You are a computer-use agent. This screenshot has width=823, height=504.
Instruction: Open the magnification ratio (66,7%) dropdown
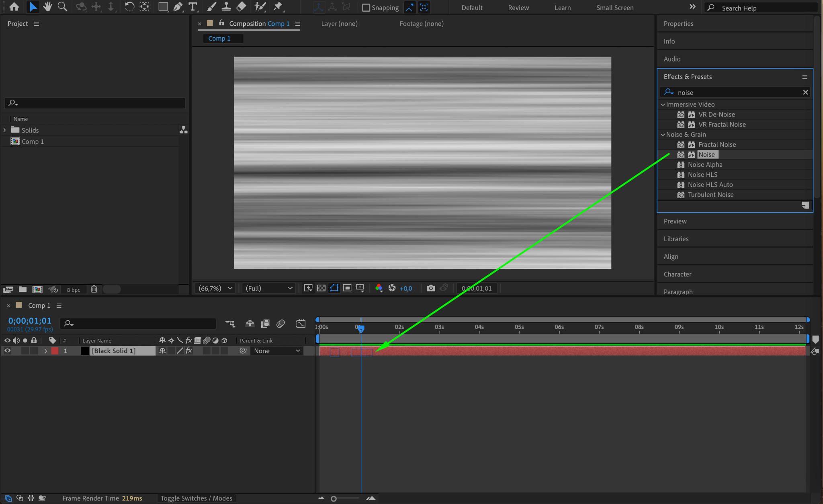click(x=216, y=288)
